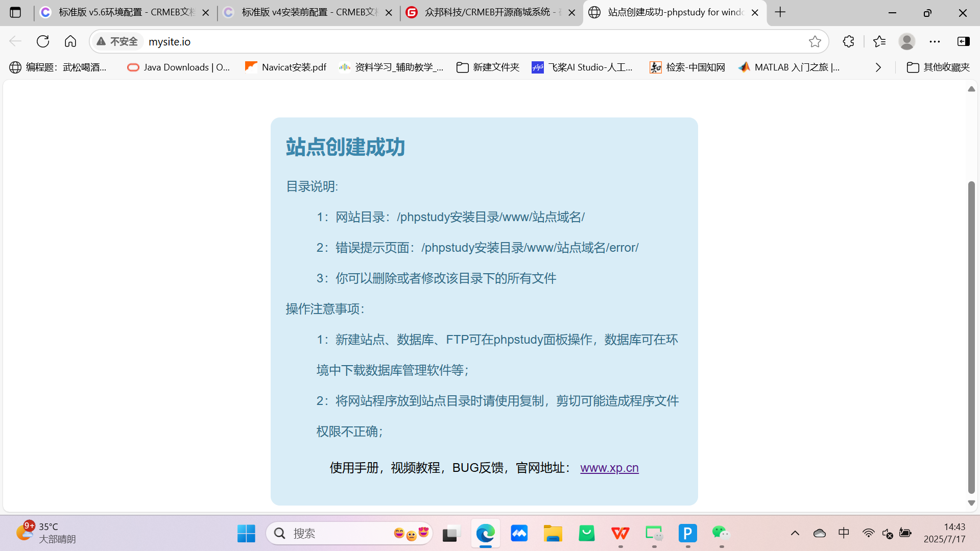980x551 pixels.
Task: Click the page scrollbar down arrow
Action: pyautogui.click(x=971, y=503)
